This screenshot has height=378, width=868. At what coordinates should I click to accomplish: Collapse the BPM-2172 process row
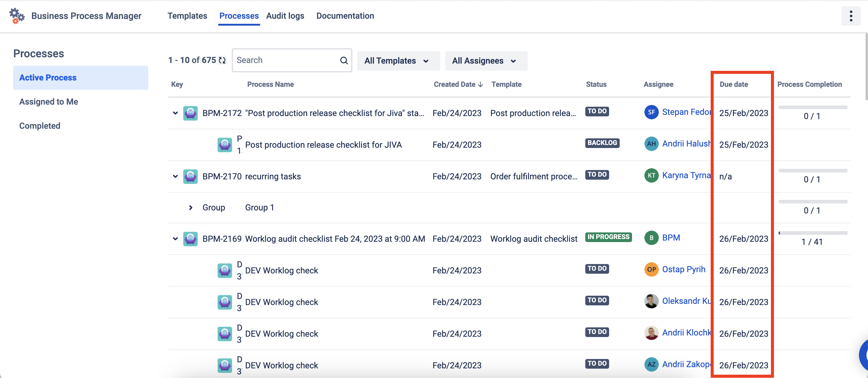[175, 113]
